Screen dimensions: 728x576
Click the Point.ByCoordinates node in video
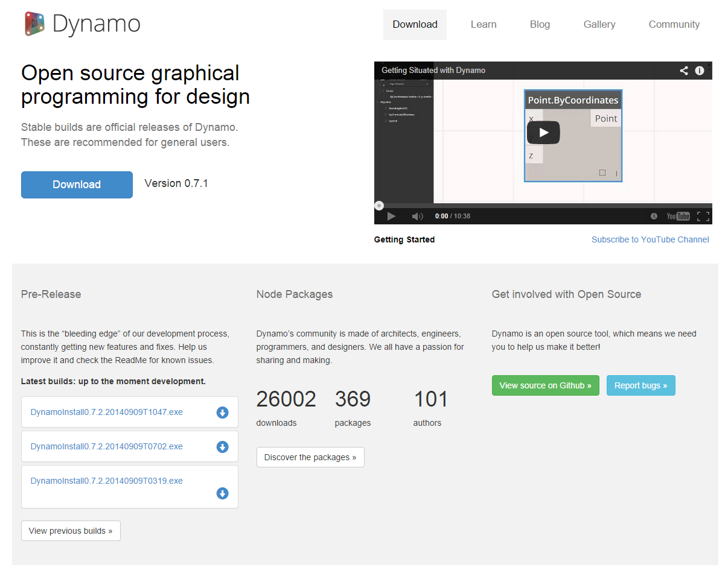(573, 136)
